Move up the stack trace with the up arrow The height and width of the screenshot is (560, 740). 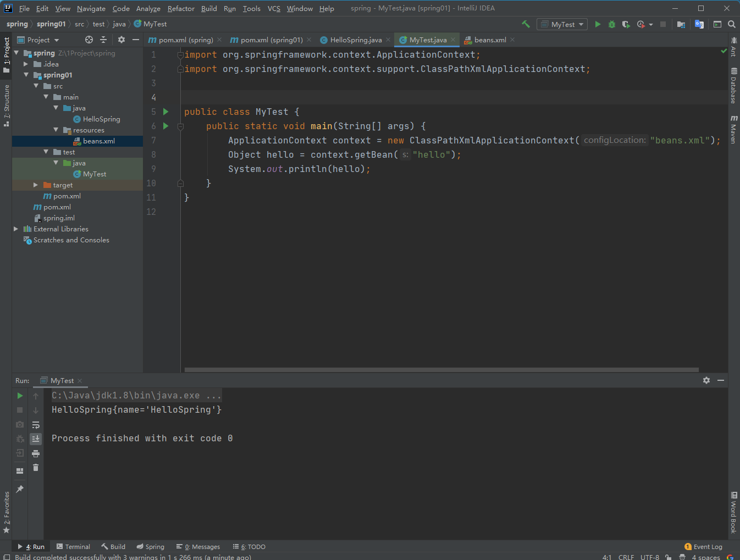pos(36,396)
